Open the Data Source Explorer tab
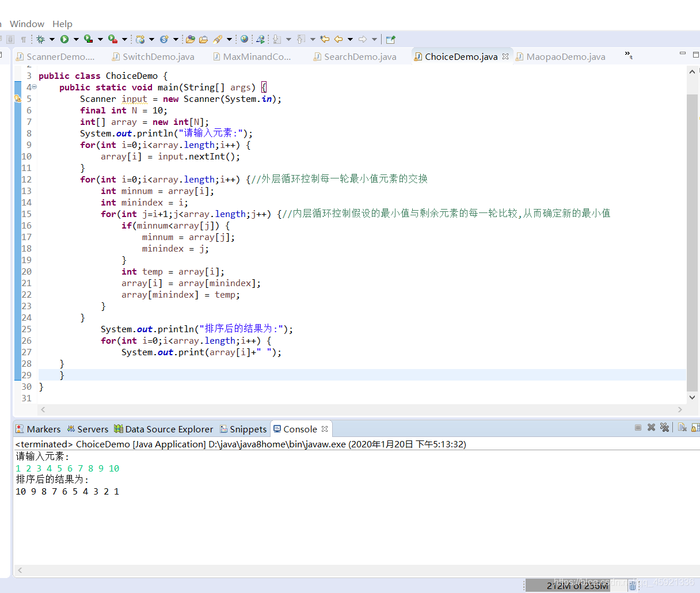This screenshot has height=593, width=700. [163, 429]
